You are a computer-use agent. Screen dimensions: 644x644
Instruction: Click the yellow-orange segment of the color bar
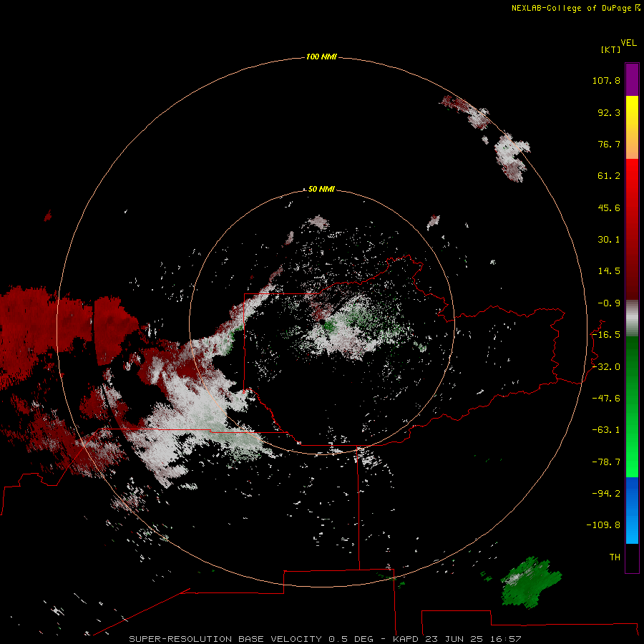(632, 127)
